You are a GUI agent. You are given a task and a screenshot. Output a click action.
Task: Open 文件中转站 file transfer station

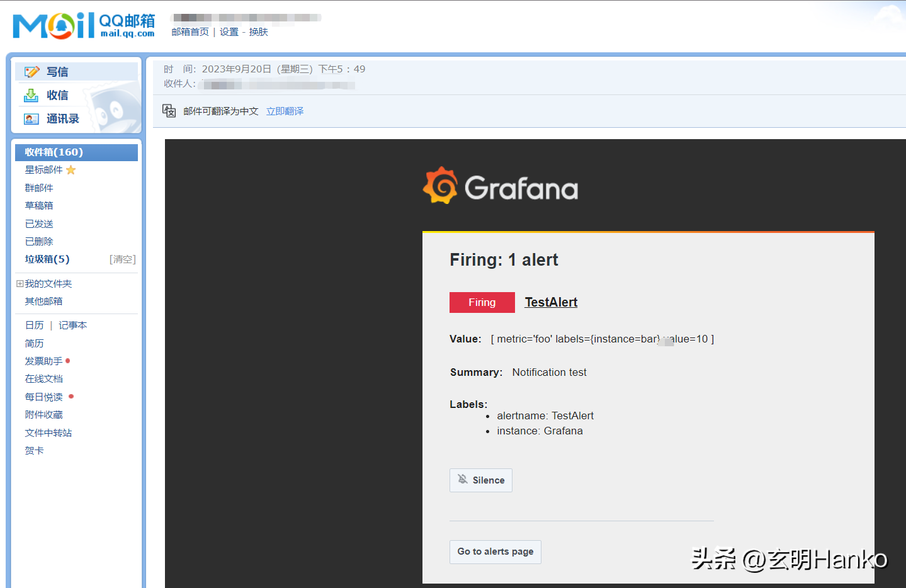48,433
